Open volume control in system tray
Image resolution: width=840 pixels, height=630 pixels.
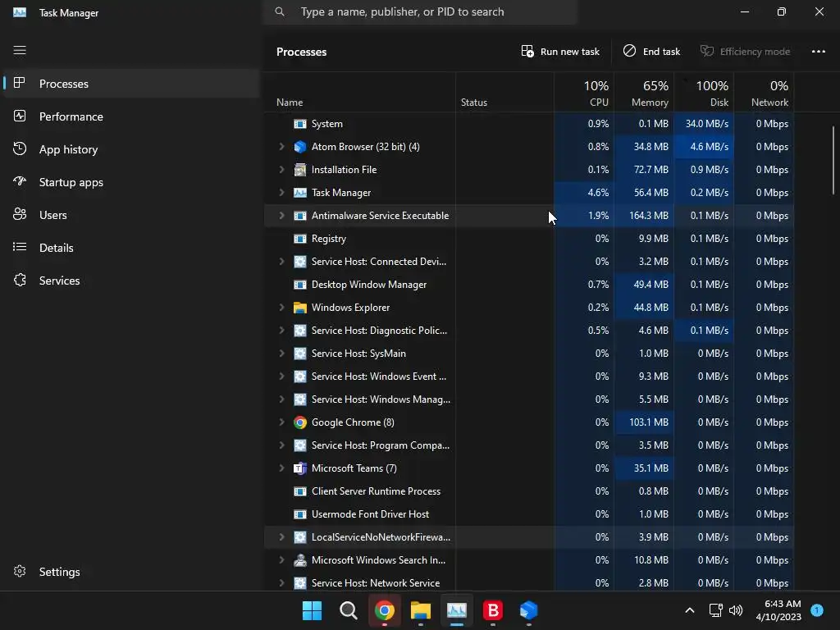point(736,610)
